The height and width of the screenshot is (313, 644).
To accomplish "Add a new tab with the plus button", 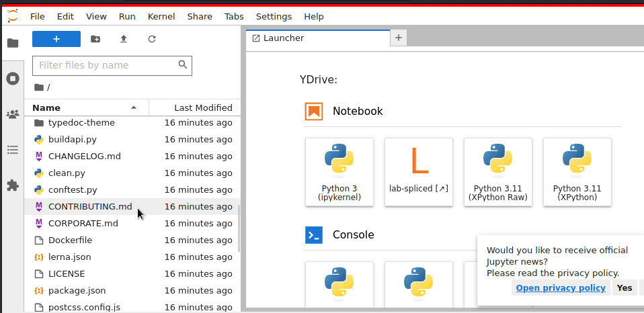I will click(399, 38).
